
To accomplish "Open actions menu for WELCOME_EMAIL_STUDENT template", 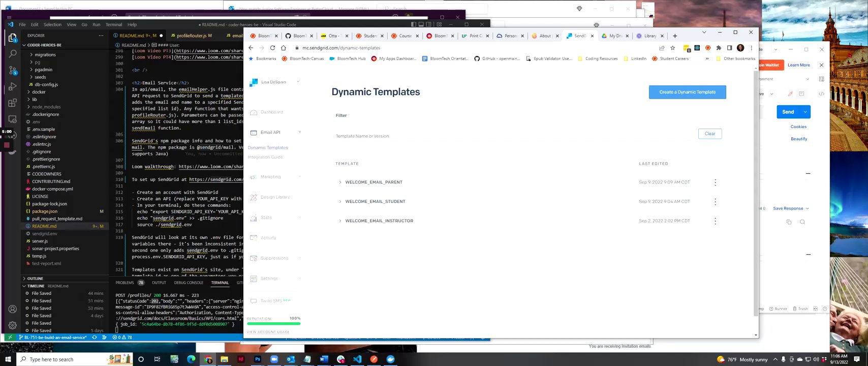I will [715, 201].
